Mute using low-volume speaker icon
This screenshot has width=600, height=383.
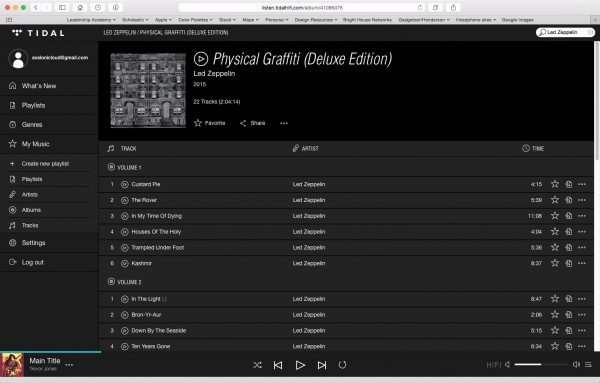click(x=507, y=365)
